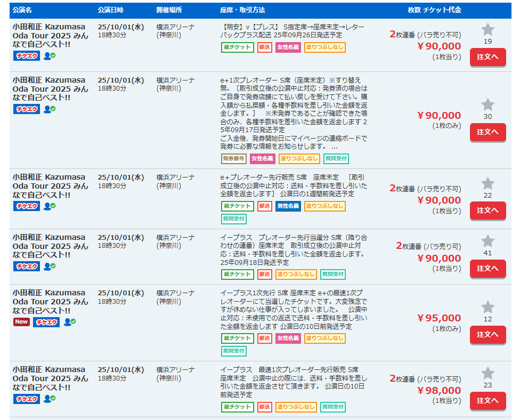Select the 男性名義 tag filter

288,206
